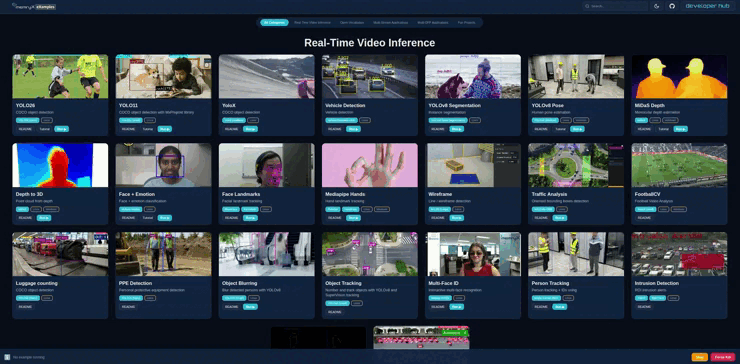This screenshot has height=364, width=740.
Task: Run the YOLOv8 Pose example
Action: pos(577,129)
